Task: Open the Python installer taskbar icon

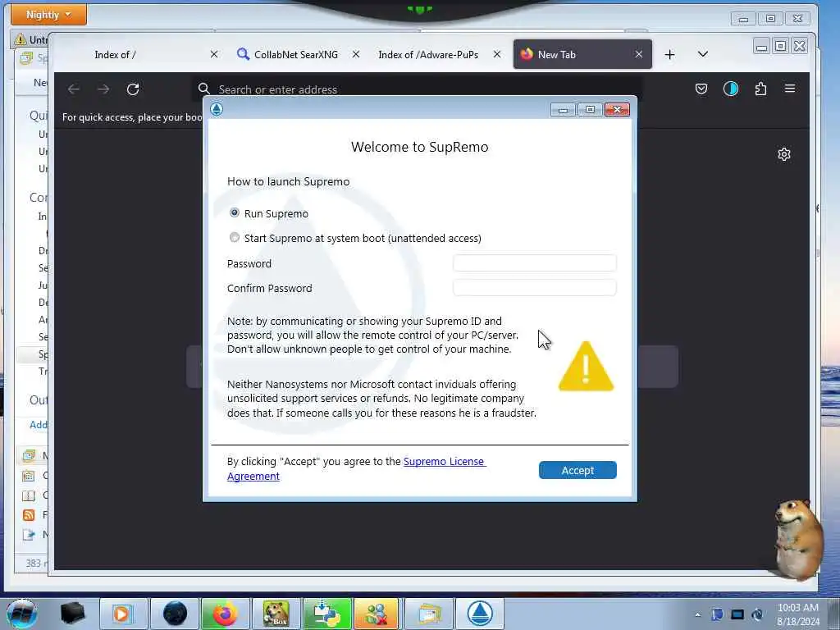Action: (x=326, y=614)
